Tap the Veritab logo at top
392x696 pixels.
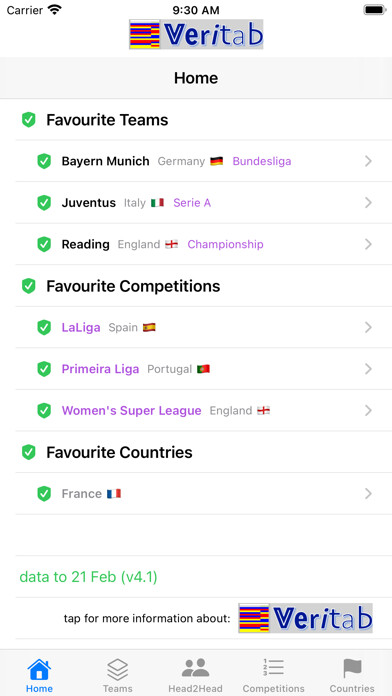[x=196, y=34]
